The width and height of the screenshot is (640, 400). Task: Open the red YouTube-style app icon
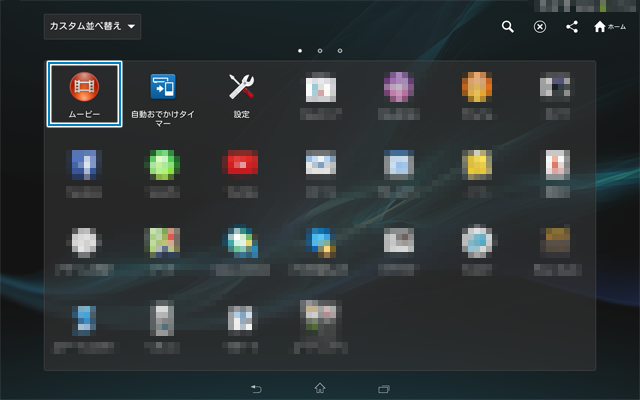point(242,164)
